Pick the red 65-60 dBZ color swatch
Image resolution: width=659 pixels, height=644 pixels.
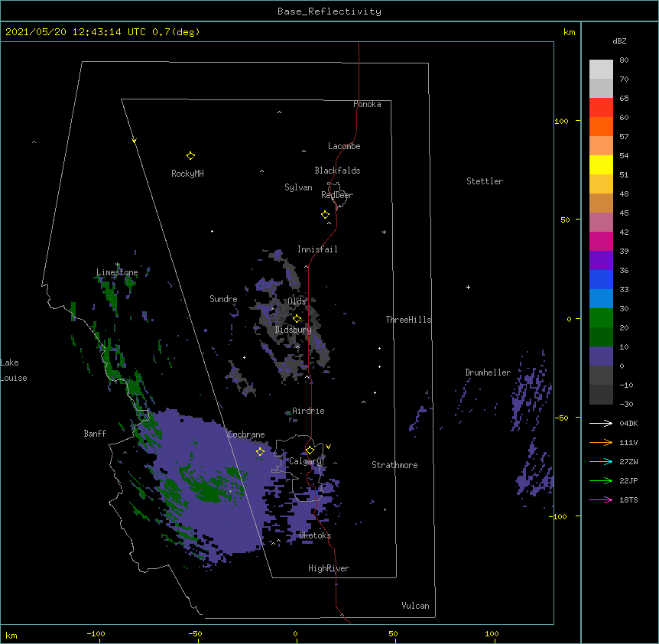point(601,107)
